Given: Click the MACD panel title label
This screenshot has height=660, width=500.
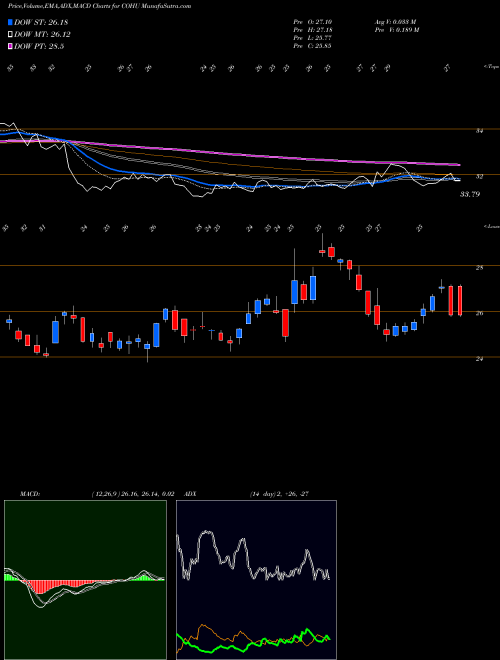Looking at the screenshot, I should click(x=30, y=494).
